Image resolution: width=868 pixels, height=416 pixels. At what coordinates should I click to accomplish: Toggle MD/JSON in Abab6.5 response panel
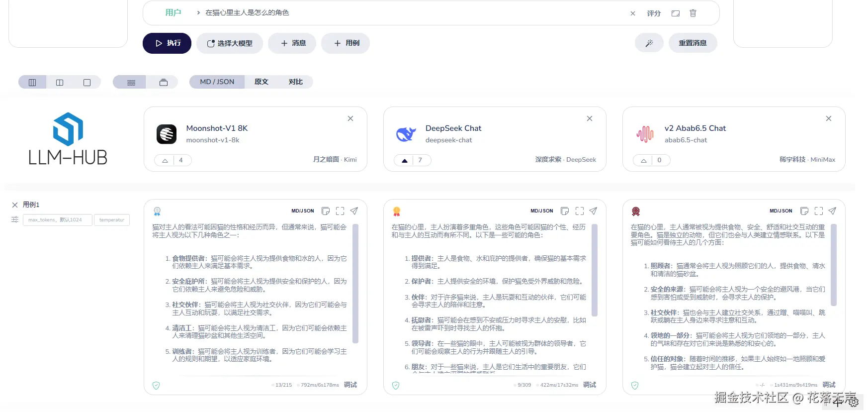click(x=781, y=211)
